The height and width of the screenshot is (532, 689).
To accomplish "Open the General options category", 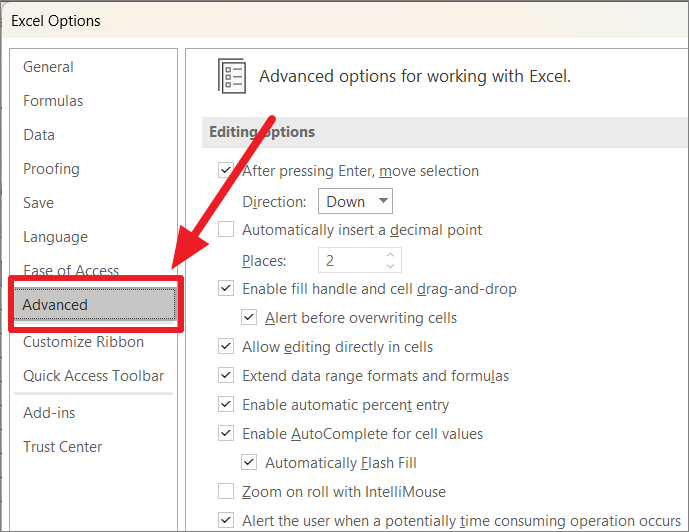I will [48, 67].
